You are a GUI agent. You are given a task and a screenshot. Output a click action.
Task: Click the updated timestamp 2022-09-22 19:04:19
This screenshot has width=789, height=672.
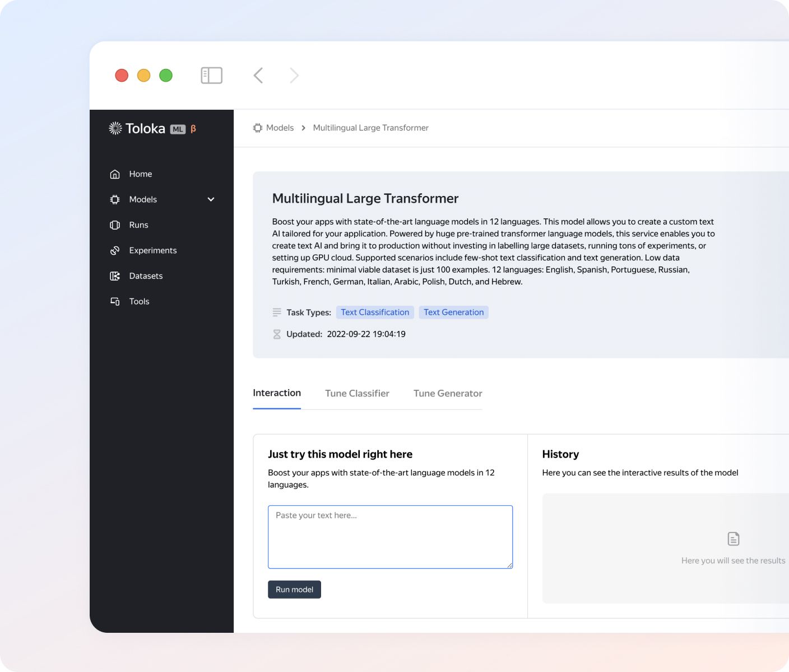[366, 334]
